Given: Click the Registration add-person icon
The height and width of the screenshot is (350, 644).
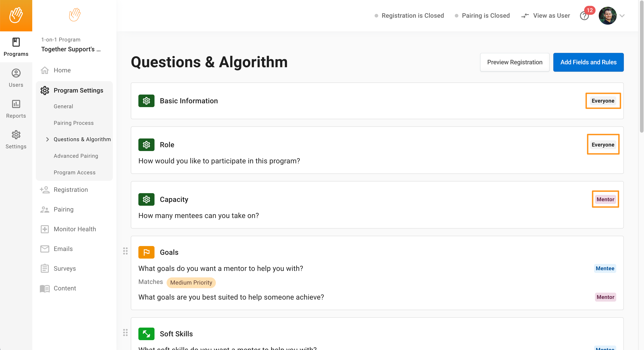Looking at the screenshot, I should tap(45, 190).
